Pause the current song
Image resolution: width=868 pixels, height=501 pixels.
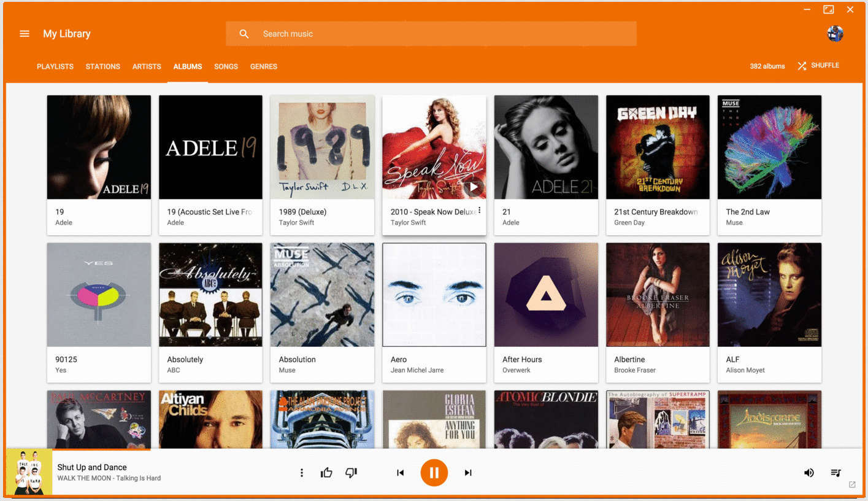point(434,473)
